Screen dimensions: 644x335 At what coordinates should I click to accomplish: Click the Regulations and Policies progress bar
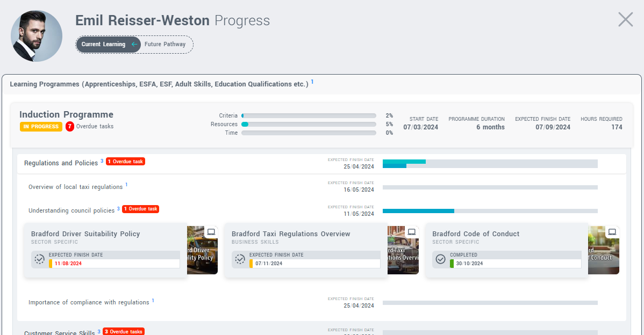490,164
